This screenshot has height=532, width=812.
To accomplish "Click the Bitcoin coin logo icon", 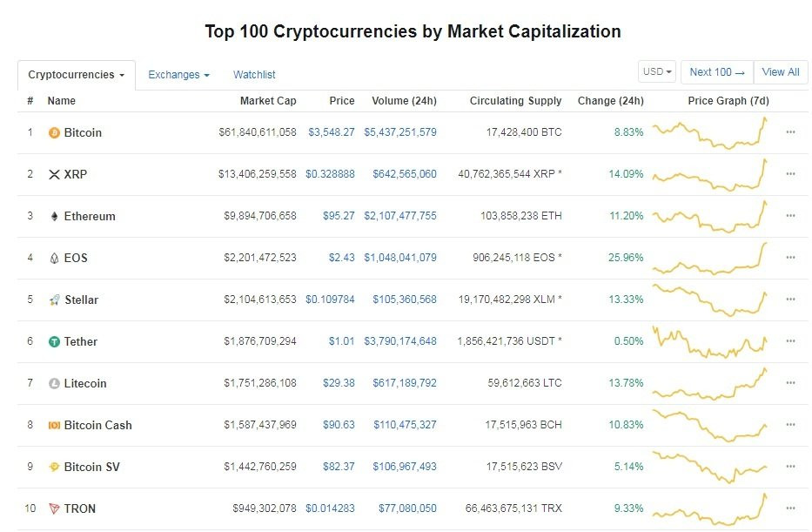I will tap(54, 133).
